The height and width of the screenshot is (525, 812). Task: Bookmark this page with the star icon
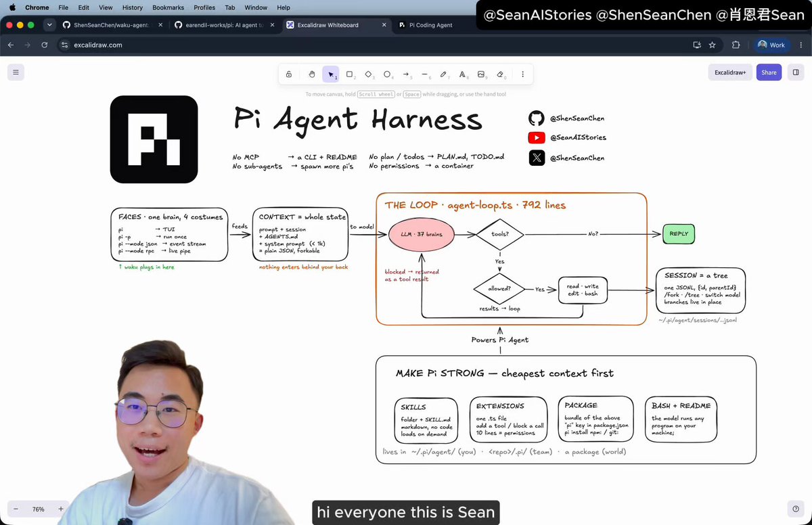pos(712,45)
